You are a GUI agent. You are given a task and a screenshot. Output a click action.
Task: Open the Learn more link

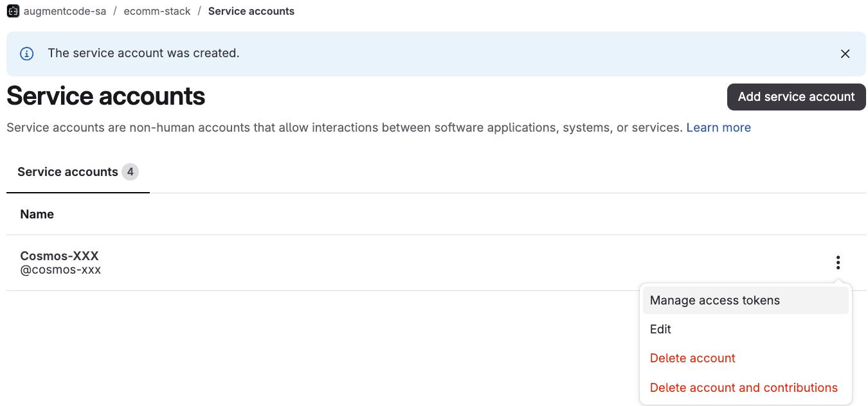(718, 127)
